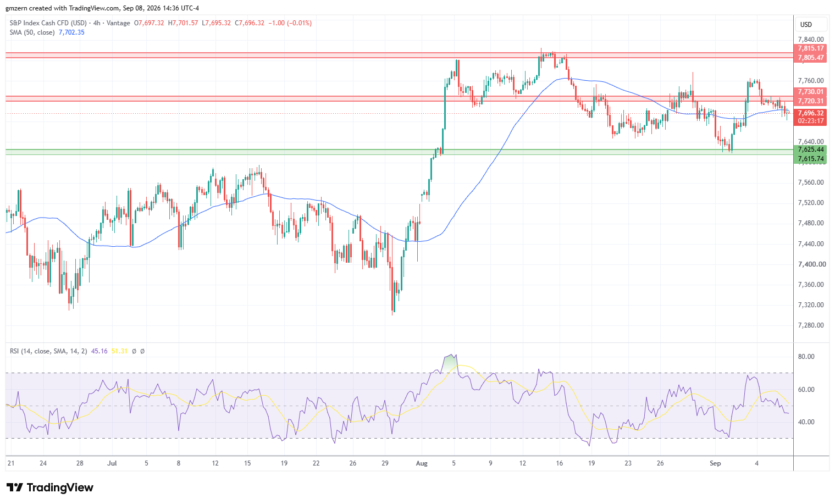Click the open value O7,697.32
The image size is (835, 504).
[149, 23]
